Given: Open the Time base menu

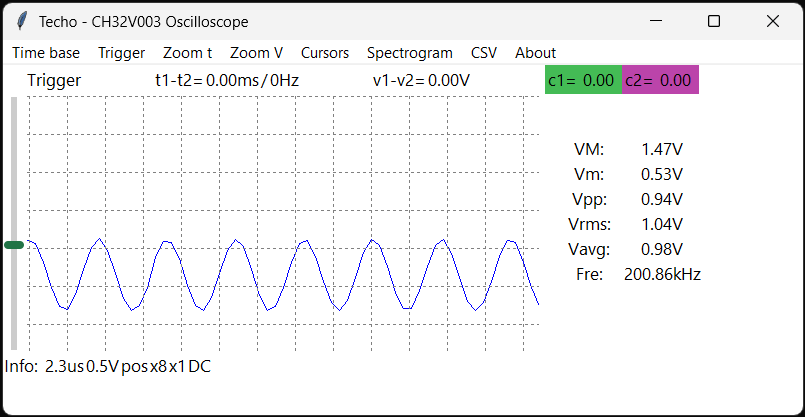Looking at the screenshot, I should [46, 53].
